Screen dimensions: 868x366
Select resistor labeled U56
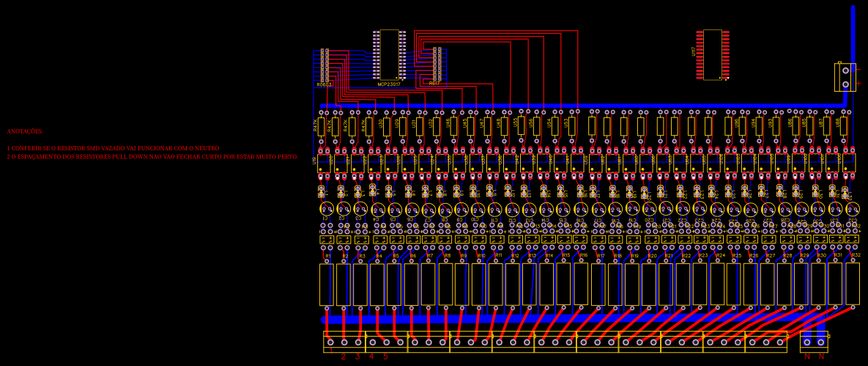[x=536, y=126]
